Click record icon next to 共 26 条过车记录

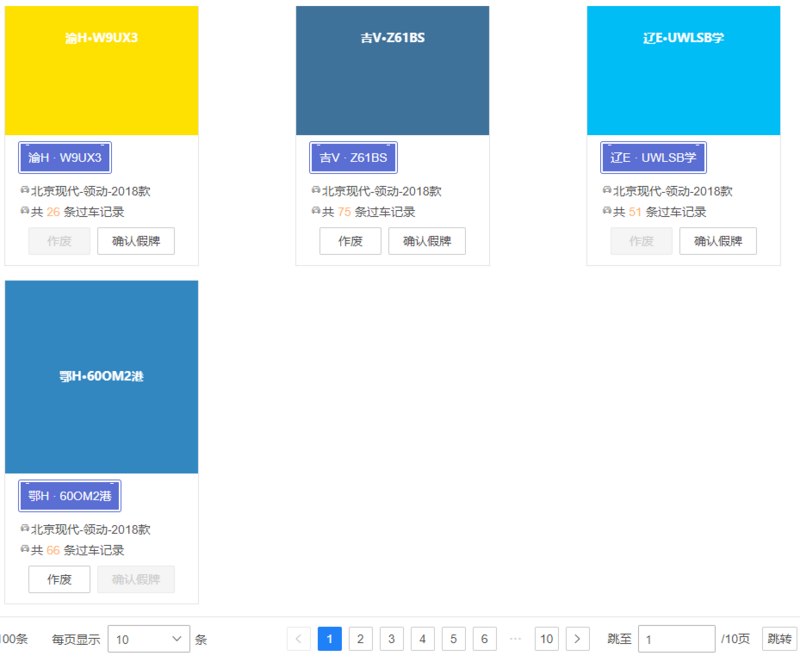[24, 210]
